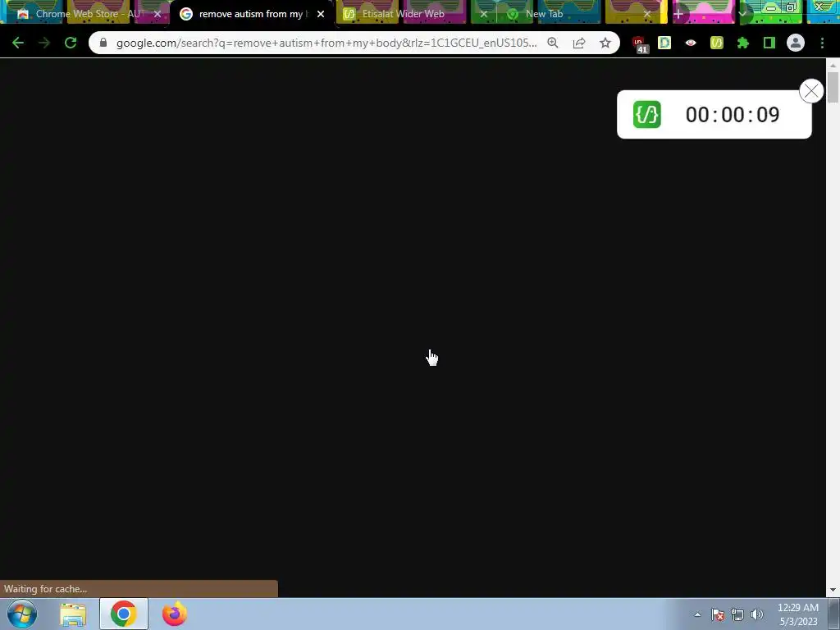
Task: Open the Chrome profile avatar
Action: click(x=796, y=43)
